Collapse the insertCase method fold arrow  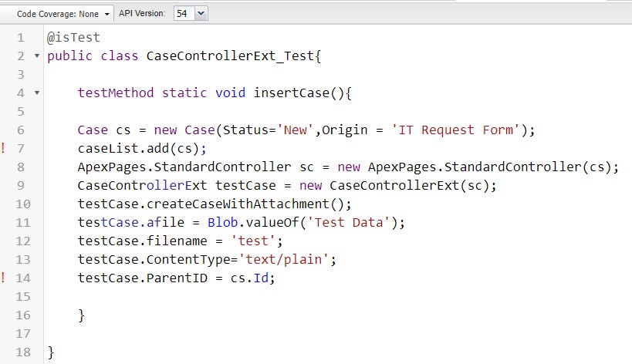(36, 93)
